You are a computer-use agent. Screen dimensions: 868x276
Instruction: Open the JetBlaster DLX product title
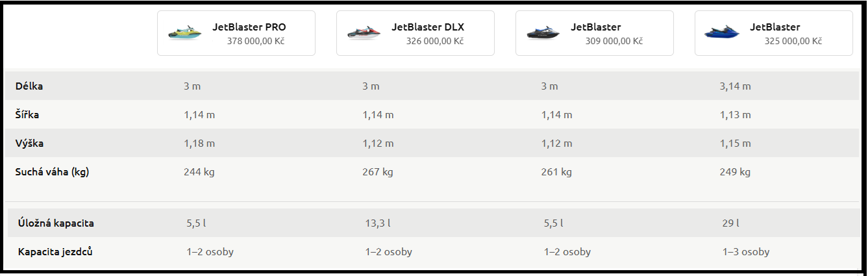coord(428,27)
